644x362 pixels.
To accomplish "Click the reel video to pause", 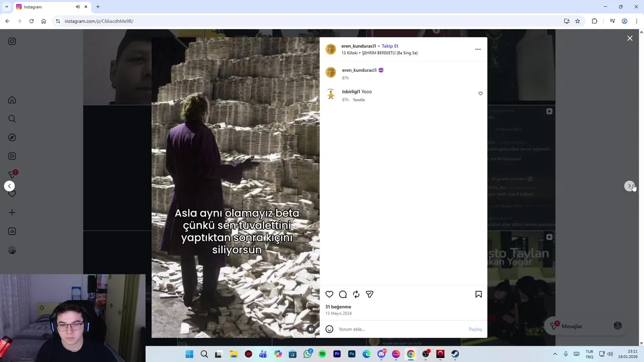I will (235, 187).
